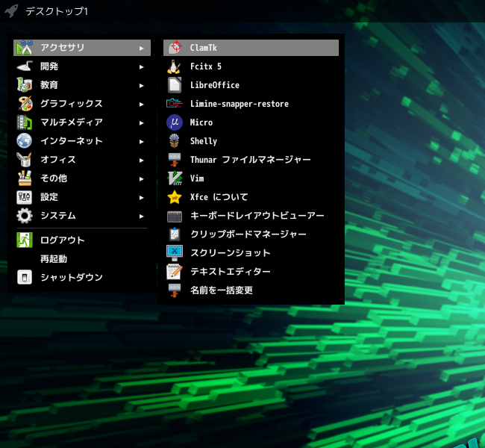This screenshot has height=448, width=485.
Task: Expand the その他 submenu arrow
Action: tap(142, 179)
